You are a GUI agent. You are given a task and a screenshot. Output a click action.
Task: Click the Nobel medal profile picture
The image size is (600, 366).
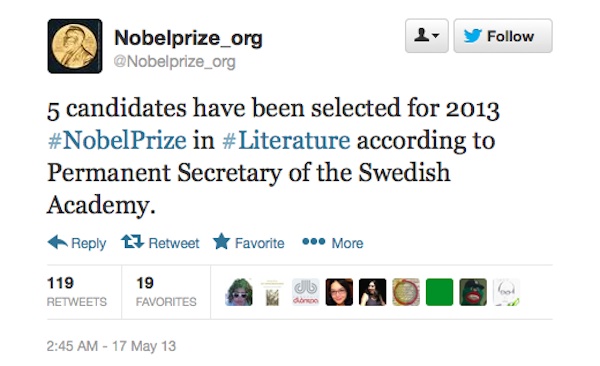(x=75, y=46)
